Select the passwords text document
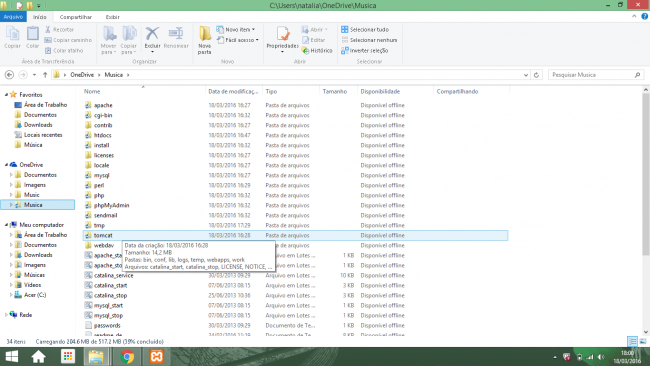The image size is (650, 366). 107,325
